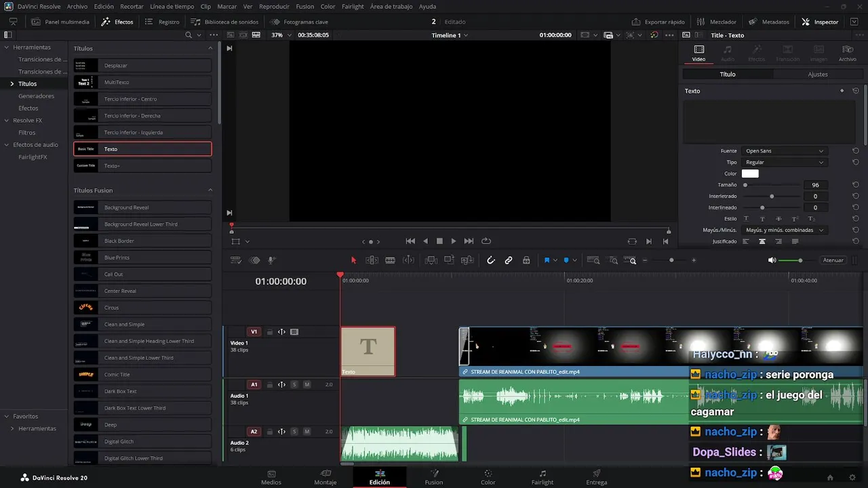
Task: Mute the Audio 2 track
Action: click(307, 432)
